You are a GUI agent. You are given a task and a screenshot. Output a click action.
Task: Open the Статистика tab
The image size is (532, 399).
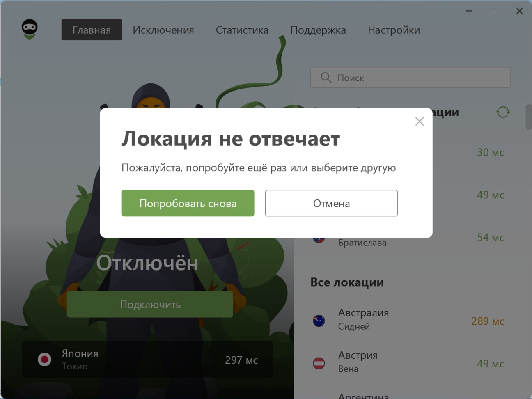(x=242, y=30)
